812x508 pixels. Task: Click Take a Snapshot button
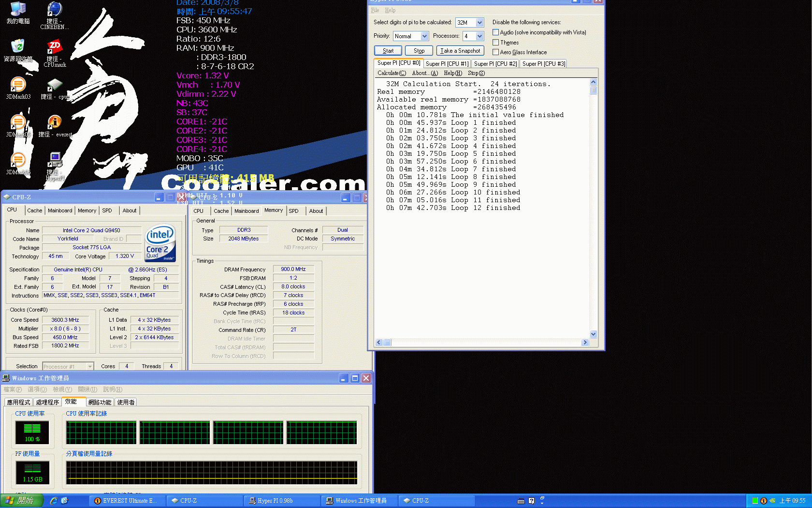click(x=460, y=51)
